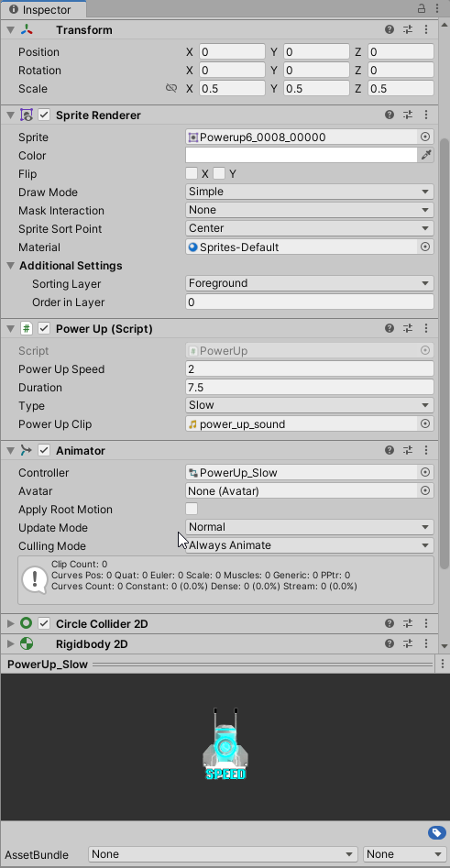Click the PowerUp_Slow sprite preview
Viewport: 450px width, 868px height.
225,744
